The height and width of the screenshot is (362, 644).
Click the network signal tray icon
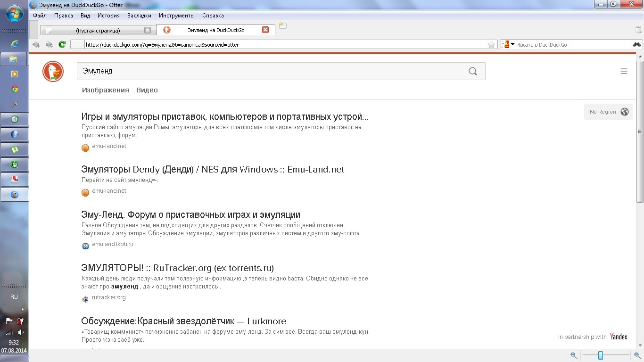pyautogui.click(x=9, y=332)
